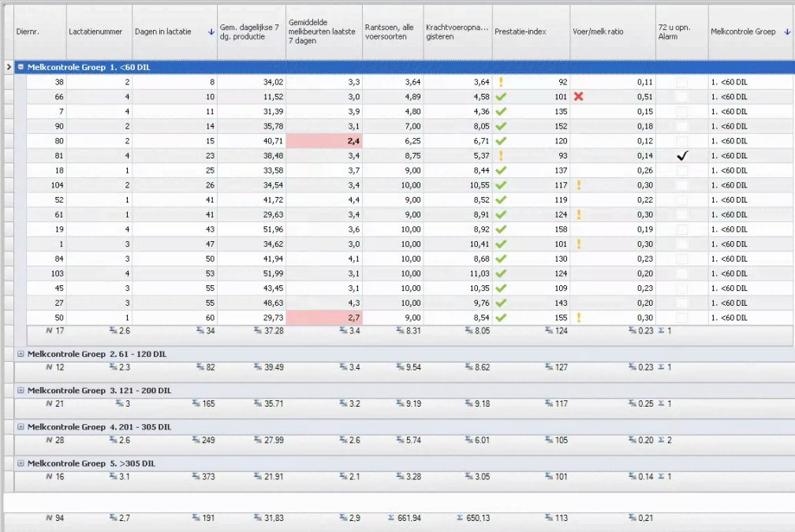Click green checkmark in row of animal 84
The image size is (795, 532).
[501, 259]
